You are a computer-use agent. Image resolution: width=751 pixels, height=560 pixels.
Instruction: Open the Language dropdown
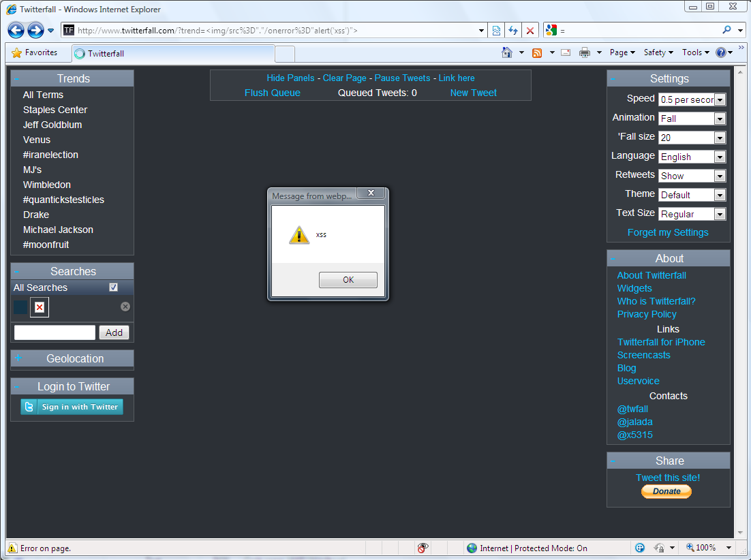coord(692,157)
